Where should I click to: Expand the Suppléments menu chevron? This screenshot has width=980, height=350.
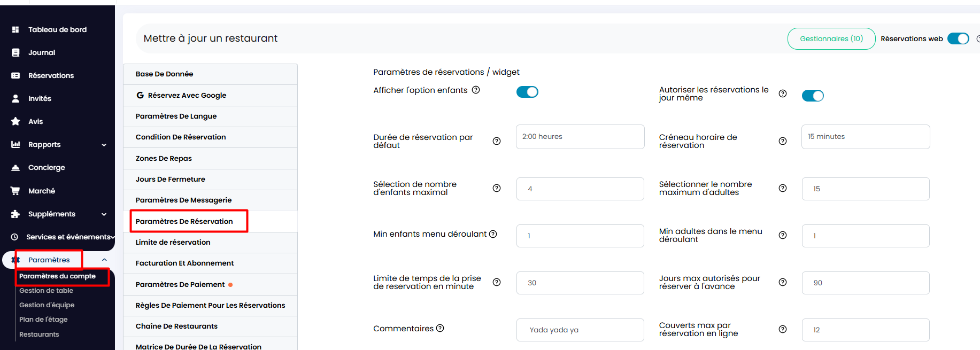click(x=104, y=214)
